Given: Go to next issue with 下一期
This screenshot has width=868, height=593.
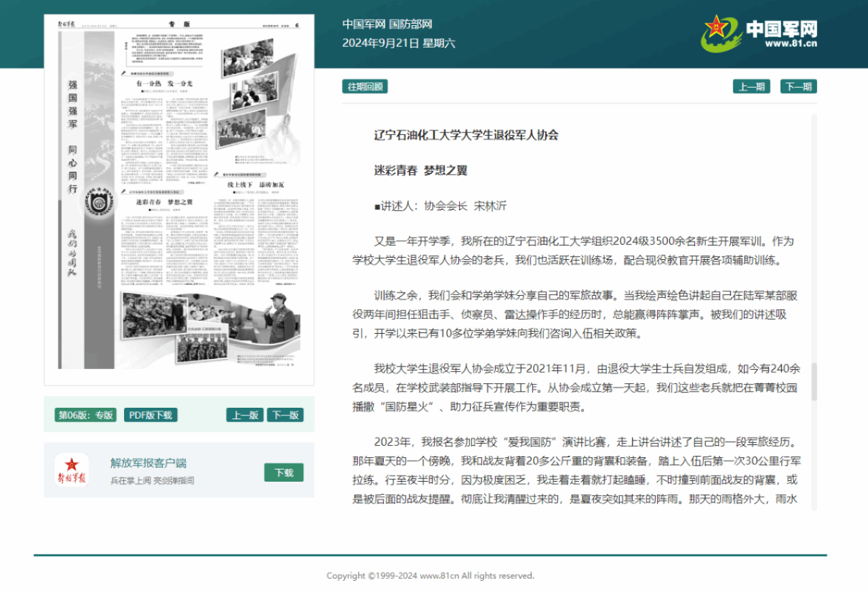Looking at the screenshot, I should click(798, 86).
